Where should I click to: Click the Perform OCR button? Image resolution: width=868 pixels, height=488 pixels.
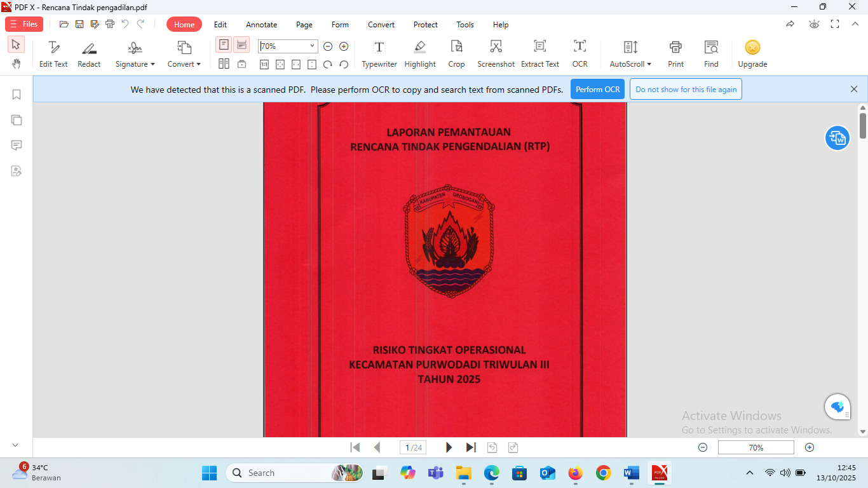click(597, 90)
